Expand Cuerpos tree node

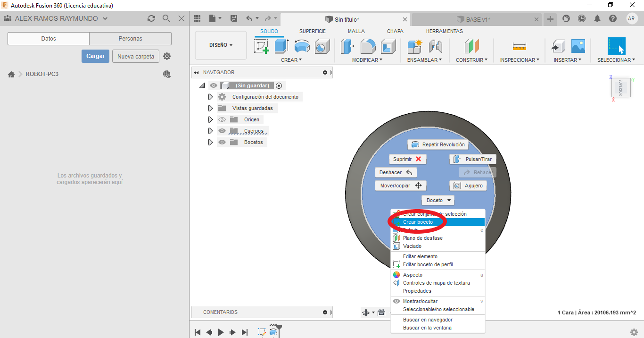coord(210,131)
